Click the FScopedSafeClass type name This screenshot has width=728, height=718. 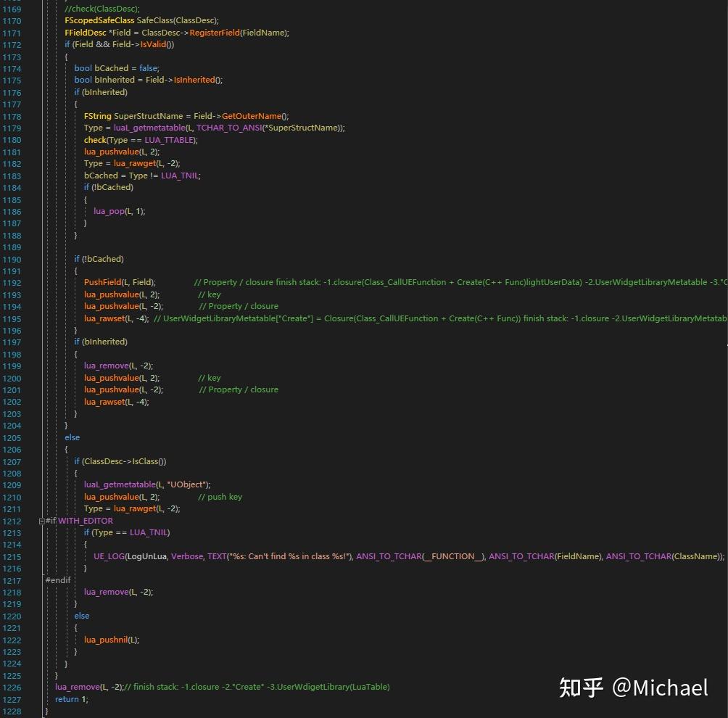[99, 20]
